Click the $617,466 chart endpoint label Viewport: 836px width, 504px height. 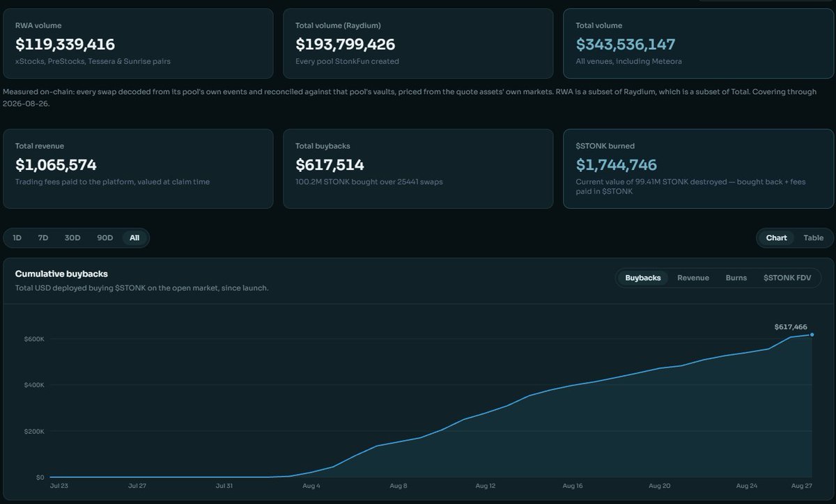click(x=791, y=326)
